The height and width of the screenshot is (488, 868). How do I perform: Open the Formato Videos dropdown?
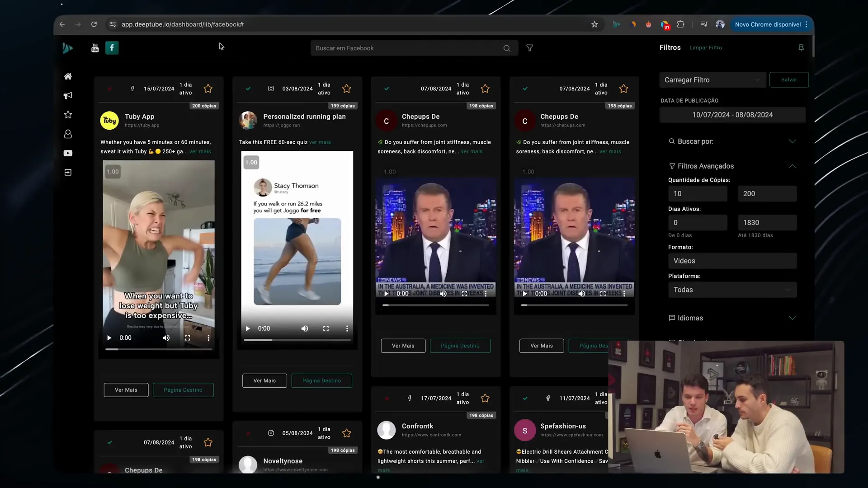coord(732,261)
